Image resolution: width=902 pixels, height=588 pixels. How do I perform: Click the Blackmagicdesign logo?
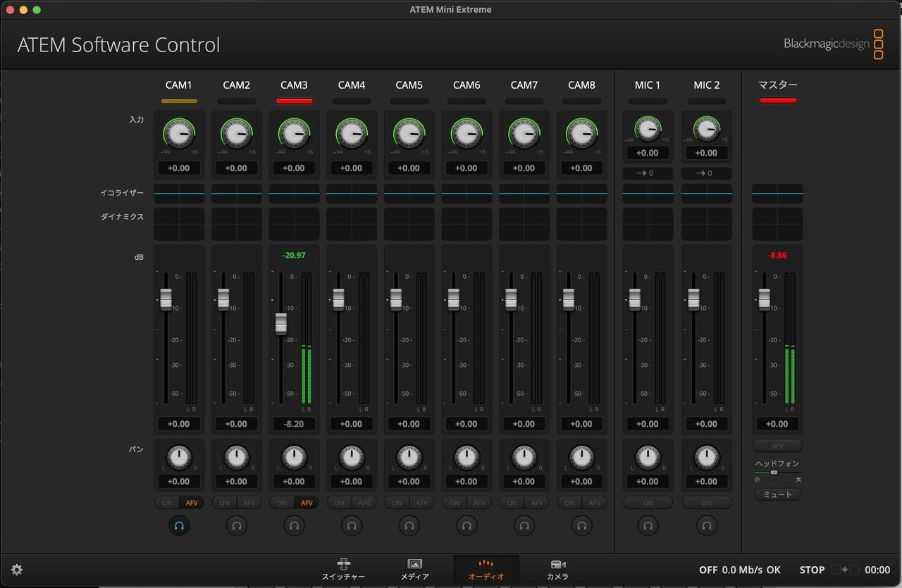tap(833, 44)
